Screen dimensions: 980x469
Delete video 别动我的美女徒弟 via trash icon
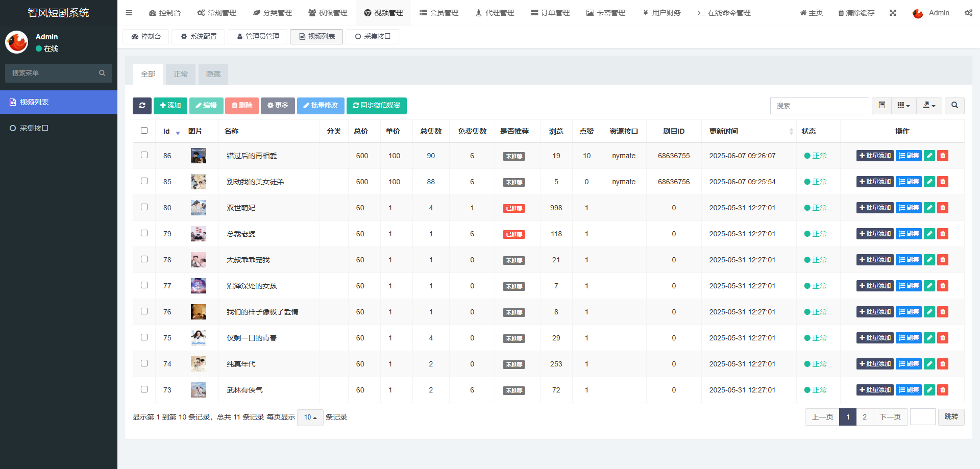tap(942, 182)
